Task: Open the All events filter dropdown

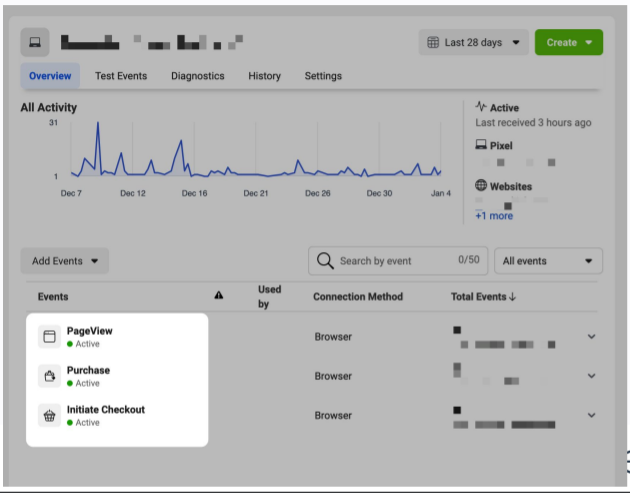Action: click(548, 261)
